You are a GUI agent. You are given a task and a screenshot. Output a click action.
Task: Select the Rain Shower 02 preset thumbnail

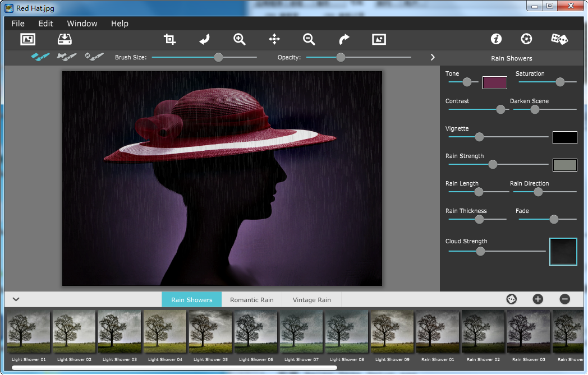(483, 331)
